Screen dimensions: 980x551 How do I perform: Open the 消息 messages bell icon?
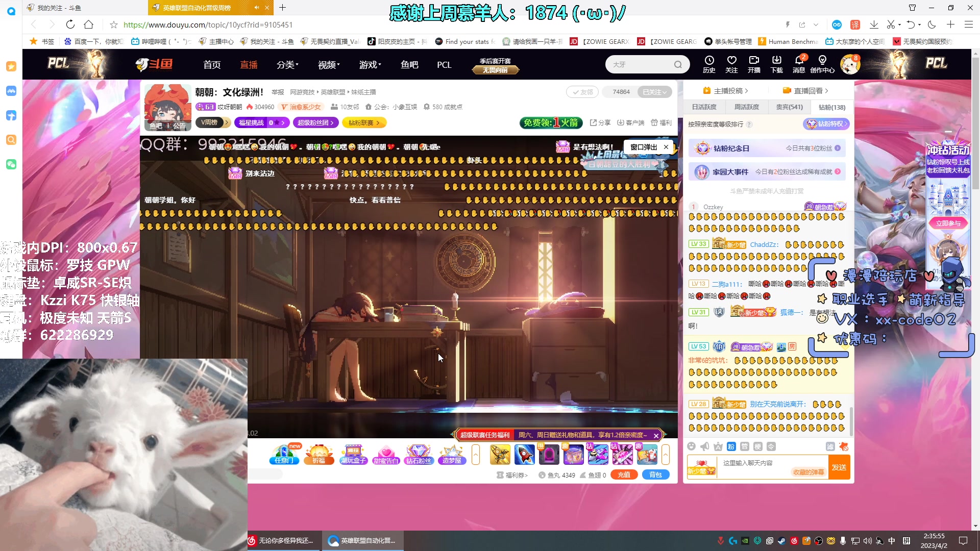click(799, 64)
